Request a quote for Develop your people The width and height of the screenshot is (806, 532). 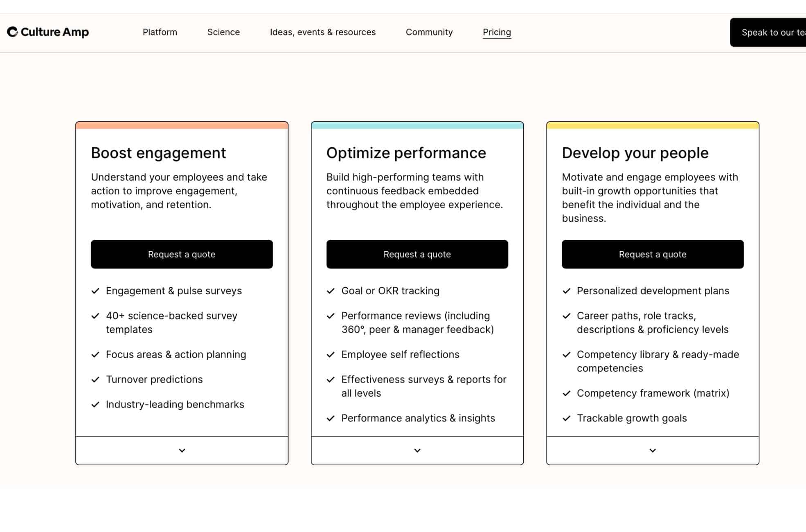point(652,254)
